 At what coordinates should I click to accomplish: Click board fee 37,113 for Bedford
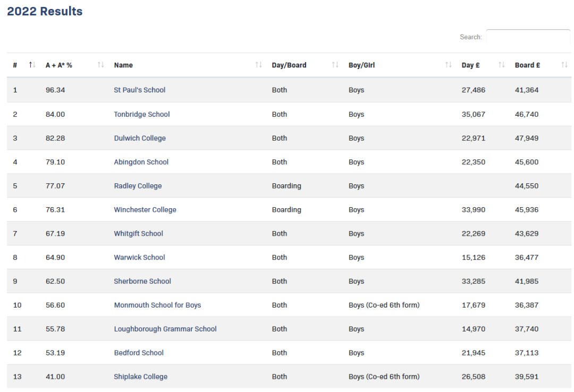click(527, 353)
